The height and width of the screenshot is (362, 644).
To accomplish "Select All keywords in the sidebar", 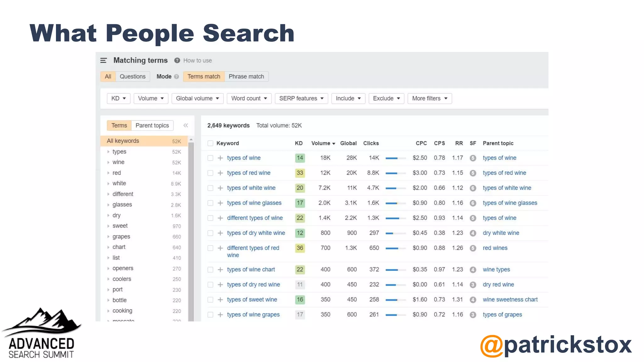I will point(144,141).
